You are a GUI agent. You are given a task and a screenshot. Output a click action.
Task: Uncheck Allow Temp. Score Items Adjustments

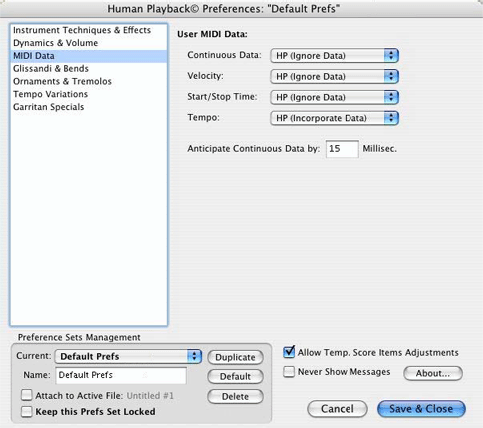[x=289, y=352]
